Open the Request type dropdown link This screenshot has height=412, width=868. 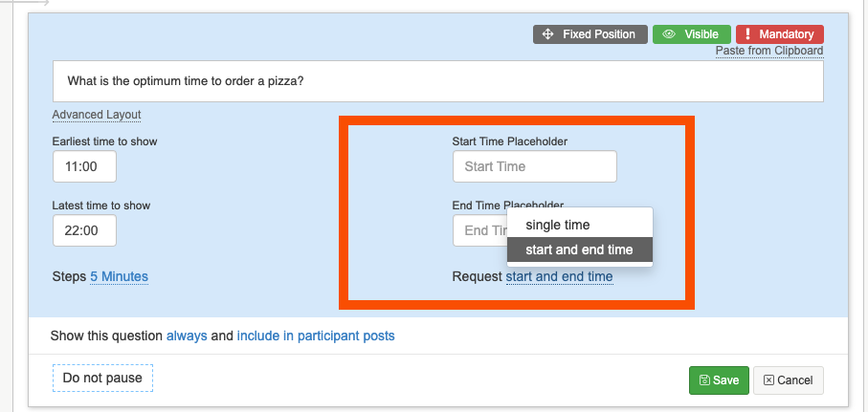pos(559,276)
